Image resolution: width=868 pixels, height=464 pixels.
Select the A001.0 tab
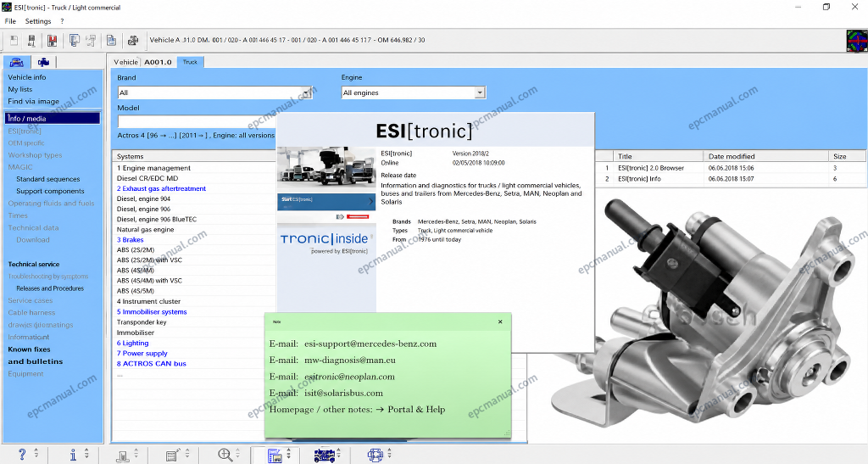(x=159, y=62)
